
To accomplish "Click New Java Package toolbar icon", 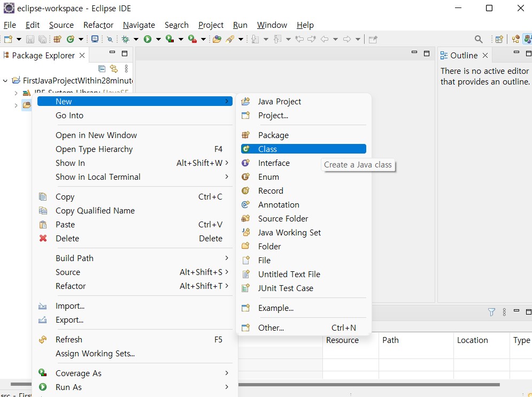I will pos(57,40).
